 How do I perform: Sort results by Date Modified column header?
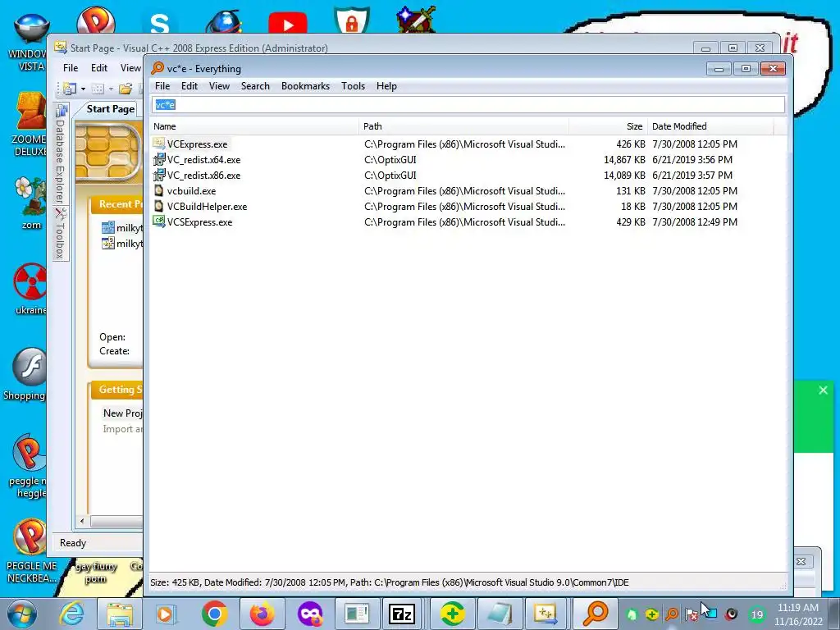[x=710, y=126]
